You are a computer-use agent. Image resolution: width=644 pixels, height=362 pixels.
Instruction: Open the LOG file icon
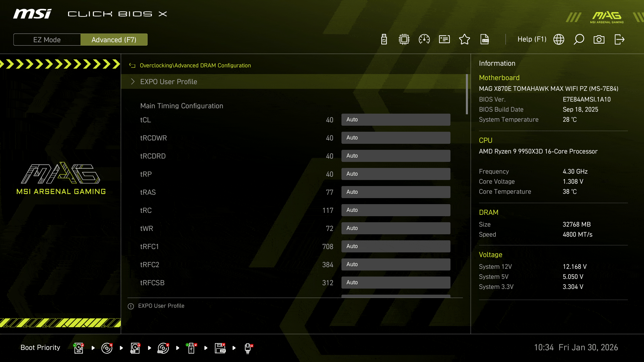(485, 39)
